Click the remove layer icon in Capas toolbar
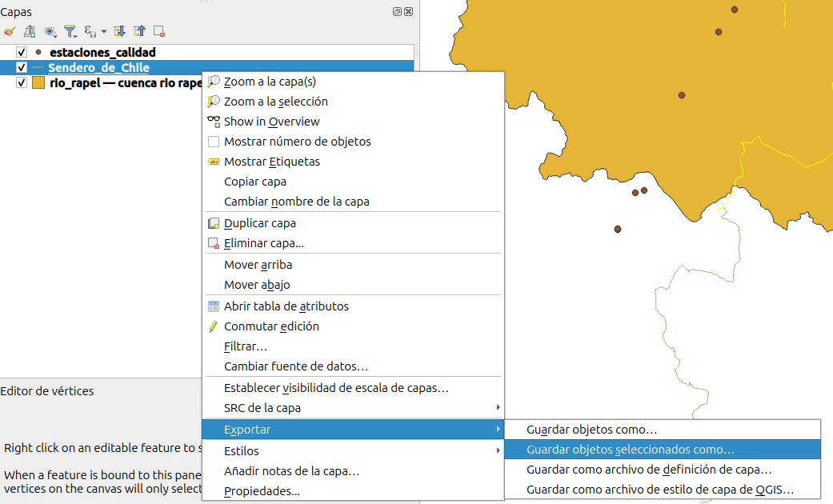The image size is (833, 504). [159, 31]
